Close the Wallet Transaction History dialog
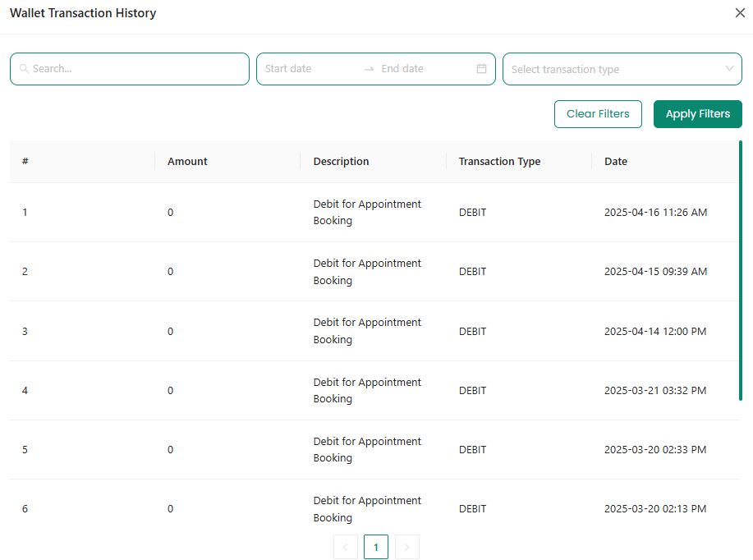The image size is (753, 560). (x=740, y=13)
